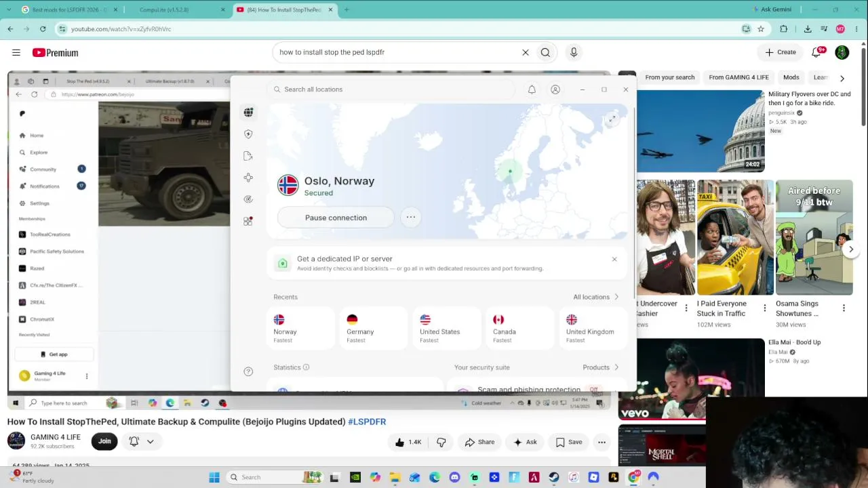Open the Chrome three-dot menu
The width and height of the screenshot is (868, 488).
(856, 29)
